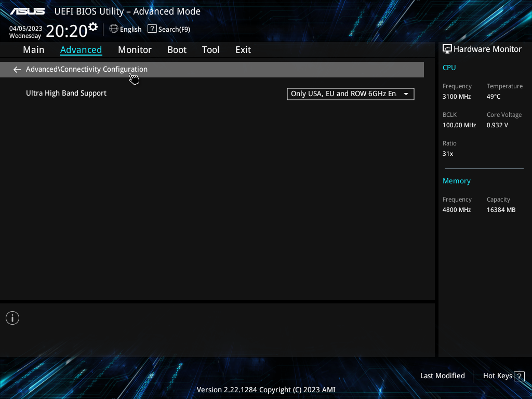Go to the Exit tab
The width and height of the screenshot is (532, 399).
243,50
